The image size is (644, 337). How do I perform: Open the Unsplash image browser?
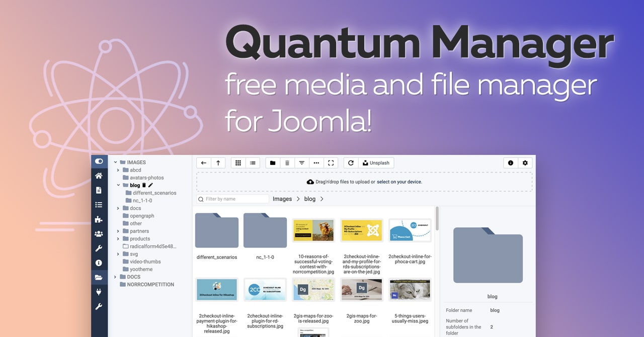376,162
